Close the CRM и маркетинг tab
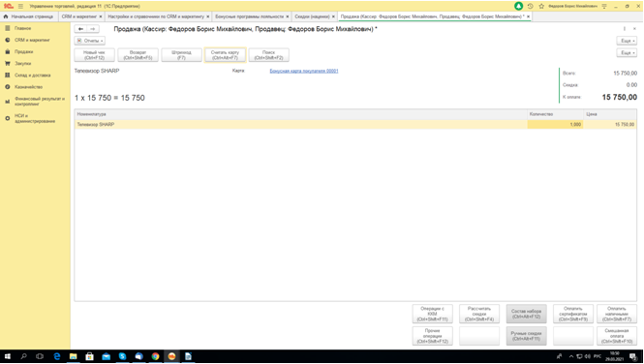644x364 pixels. (x=101, y=16)
